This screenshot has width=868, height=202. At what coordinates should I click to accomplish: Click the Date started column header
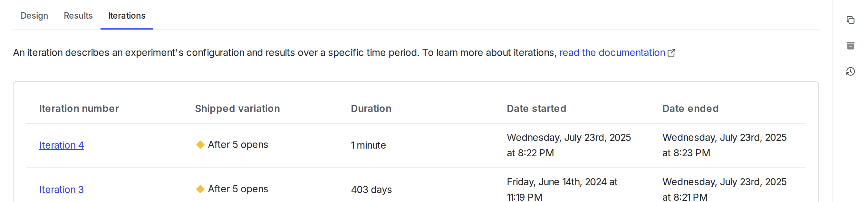pos(536,108)
